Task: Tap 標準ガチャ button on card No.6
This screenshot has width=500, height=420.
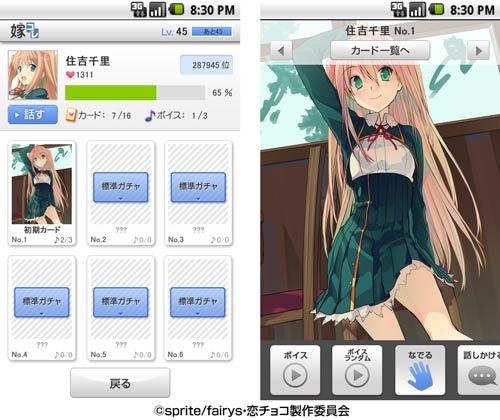Action: [198, 302]
